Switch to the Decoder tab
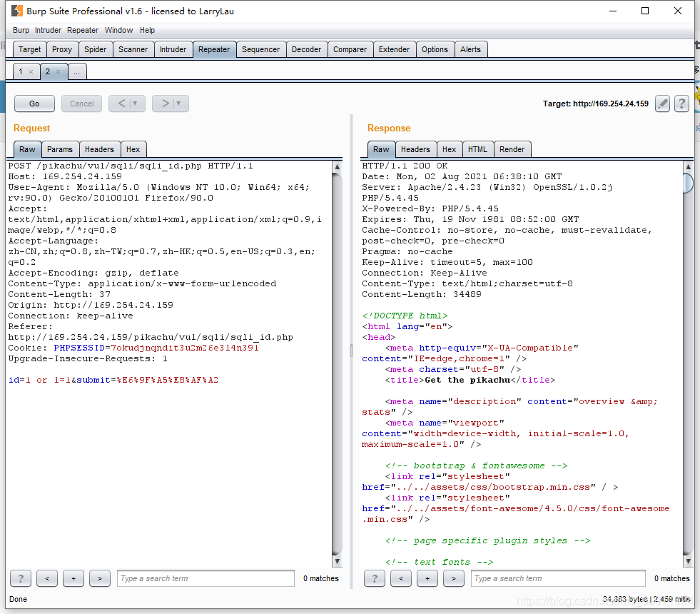This screenshot has width=700, height=614. (306, 49)
